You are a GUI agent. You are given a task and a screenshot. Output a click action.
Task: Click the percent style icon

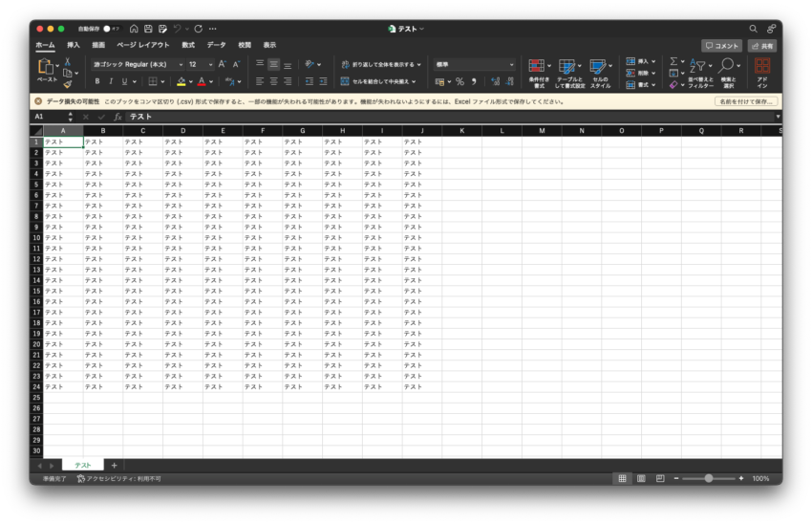pyautogui.click(x=459, y=81)
